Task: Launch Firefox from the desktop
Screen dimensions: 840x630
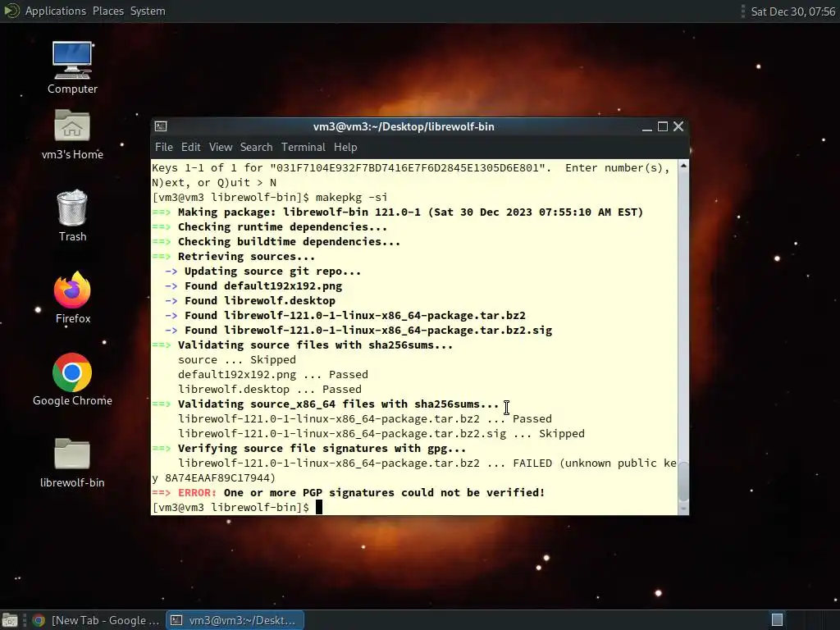Action: pyautogui.click(x=72, y=297)
